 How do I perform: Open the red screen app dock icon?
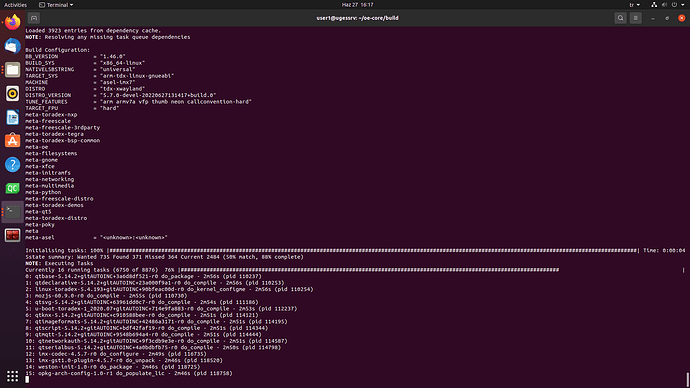(x=12, y=235)
